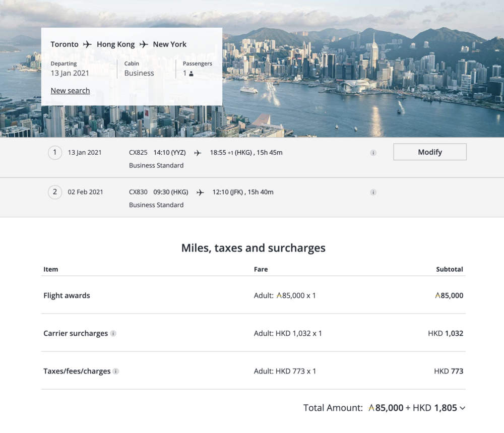Click Asia Miles symbol in Total Amount
504x433 pixels.
point(371,408)
